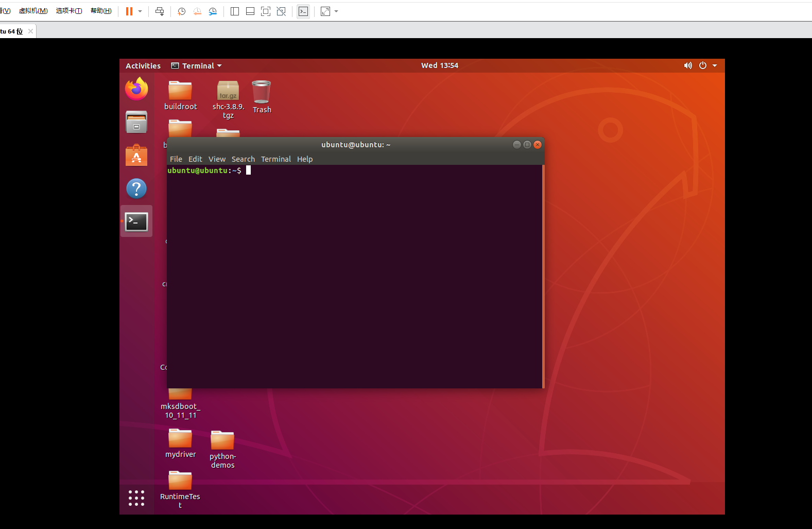Screen dimensions: 812x529
Task: Click the 'ubuntu@ubuntu:~$' prompt text
Action: coord(204,170)
